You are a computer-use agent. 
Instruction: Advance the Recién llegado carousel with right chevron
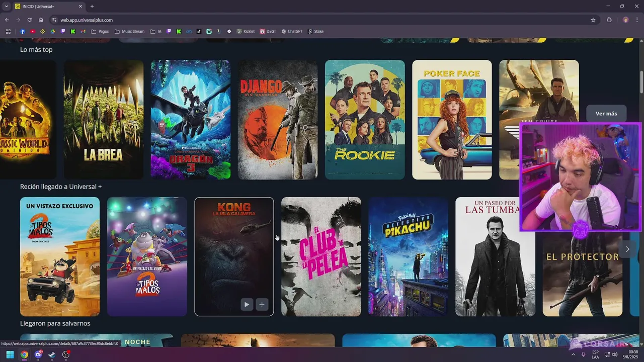click(627, 249)
